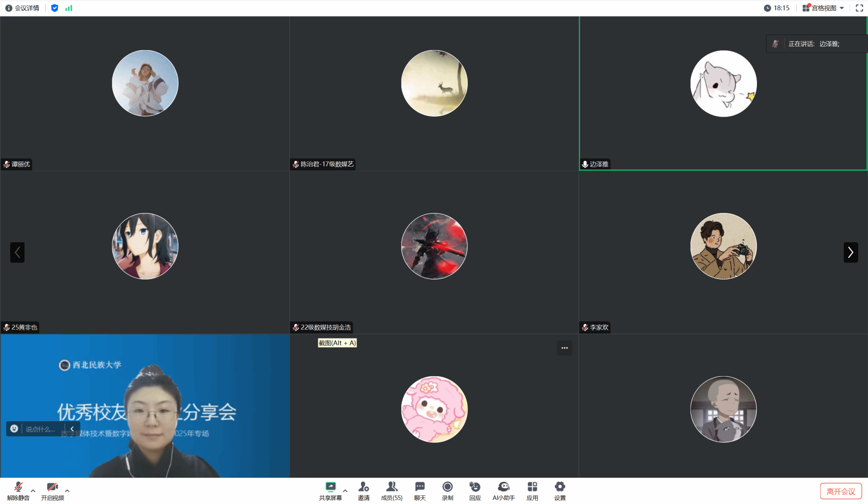Expand video options arrow beside 开启视频

pos(67,490)
